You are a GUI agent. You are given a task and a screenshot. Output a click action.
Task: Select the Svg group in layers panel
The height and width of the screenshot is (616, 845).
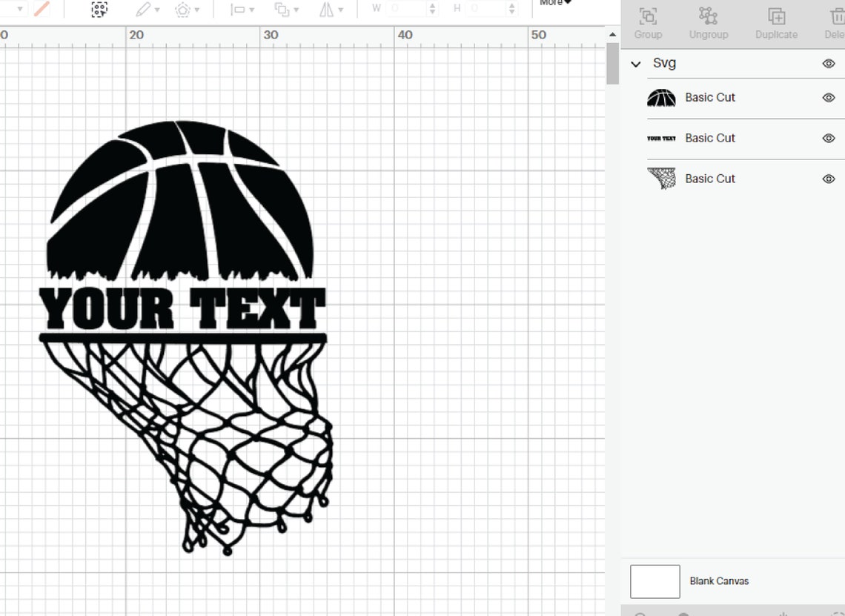[664, 63]
